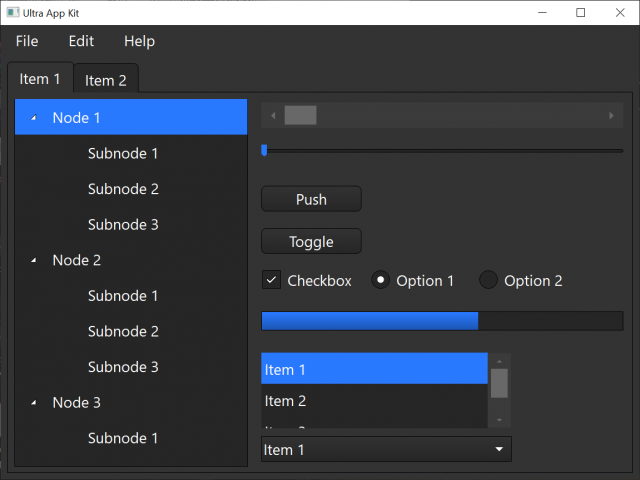Open the Edit menu

click(x=81, y=41)
